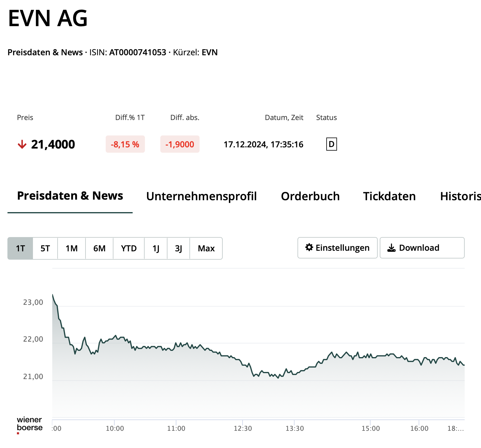Image resolution: width=481 pixels, height=448 pixels.
Task: Click the status D box icon
Action: pyautogui.click(x=331, y=144)
